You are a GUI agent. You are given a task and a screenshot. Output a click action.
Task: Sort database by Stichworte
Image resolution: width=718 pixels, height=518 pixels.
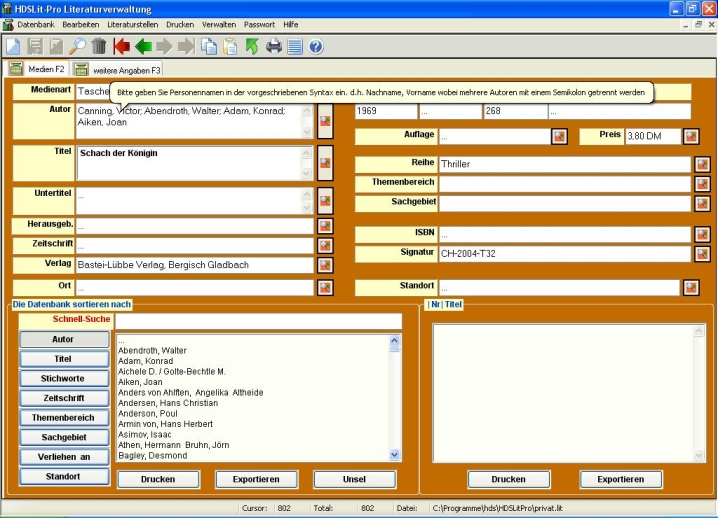[x=63, y=379]
